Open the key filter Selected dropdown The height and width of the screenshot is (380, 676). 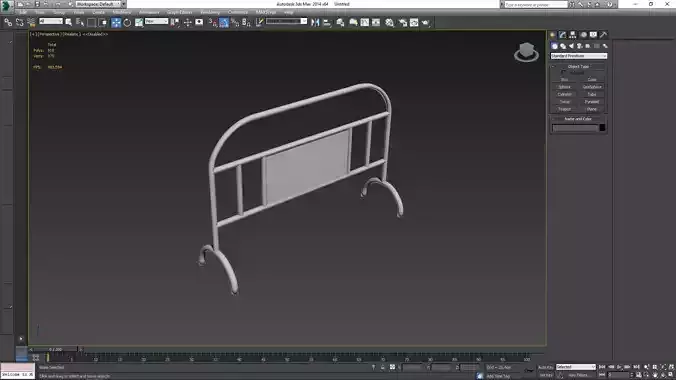(576, 367)
